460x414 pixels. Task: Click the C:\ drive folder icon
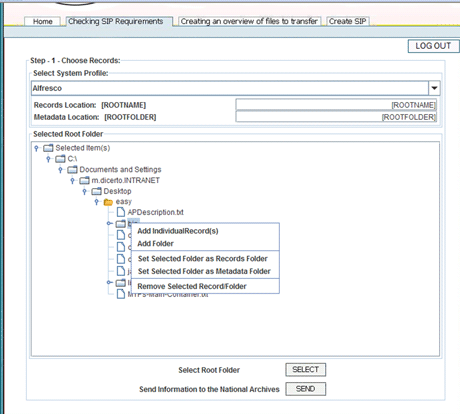(60, 159)
